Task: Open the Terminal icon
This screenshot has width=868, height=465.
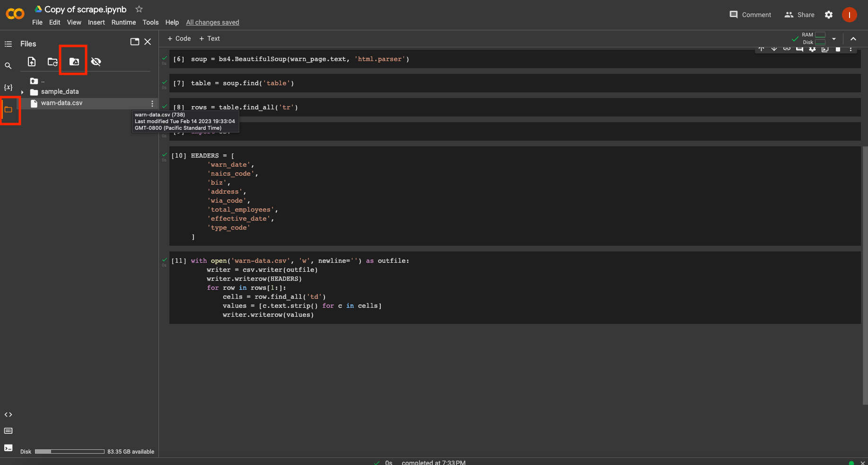Action: [8, 448]
